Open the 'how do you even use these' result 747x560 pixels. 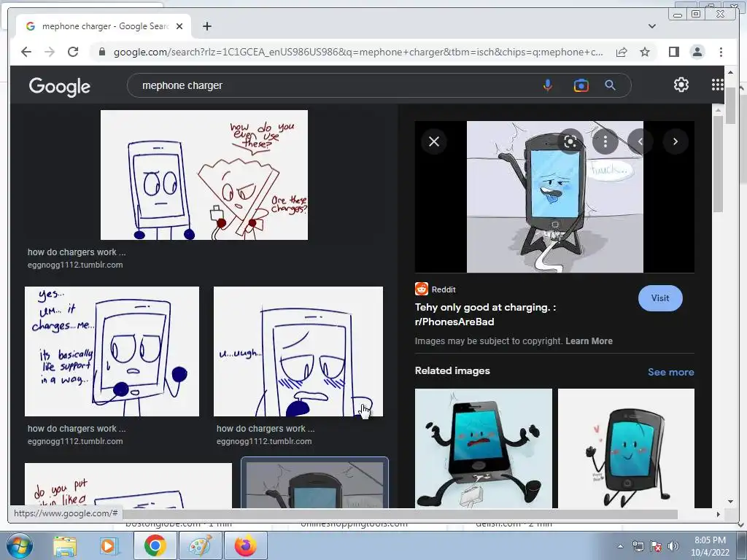(x=204, y=175)
